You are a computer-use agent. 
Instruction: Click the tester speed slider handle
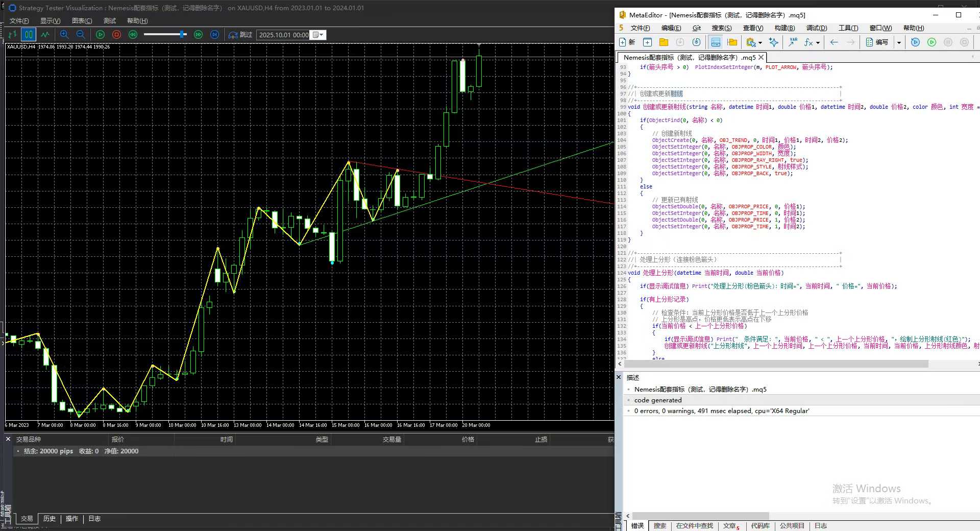(x=182, y=34)
